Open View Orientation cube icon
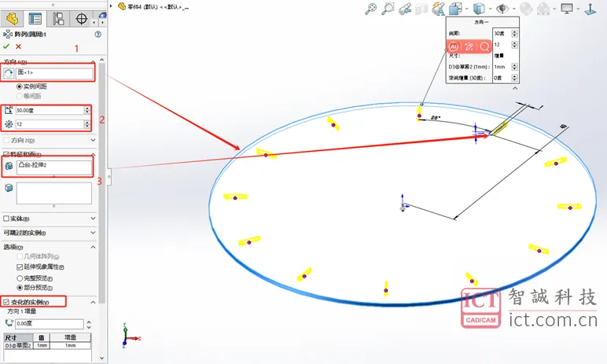 click(455, 9)
